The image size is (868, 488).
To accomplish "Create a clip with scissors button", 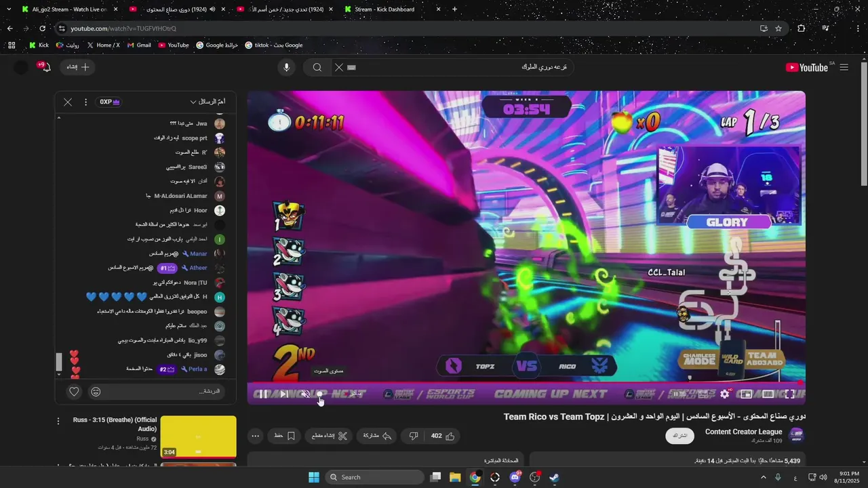I will pyautogui.click(x=329, y=436).
